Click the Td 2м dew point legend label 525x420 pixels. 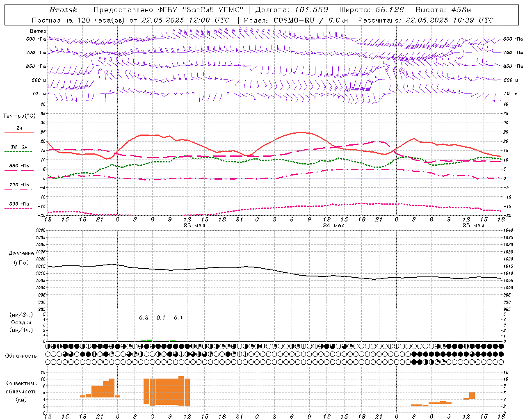(x=19, y=147)
